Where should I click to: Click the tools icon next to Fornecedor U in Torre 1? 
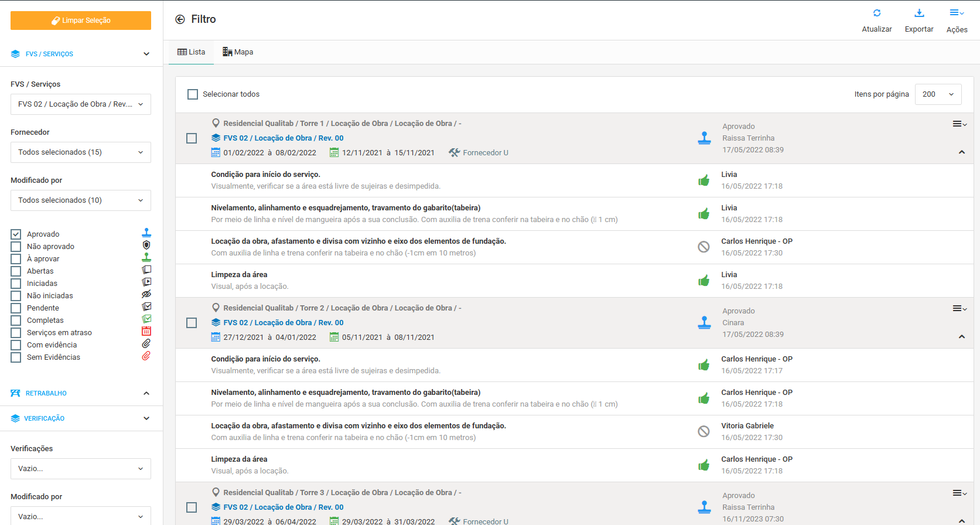click(x=454, y=153)
